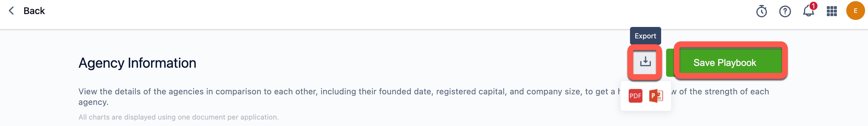The width and height of the screenshot is (868, 126).
Task: Open the stopwatch timer icon
Action: pyautogui.click(x=761, y=11)
